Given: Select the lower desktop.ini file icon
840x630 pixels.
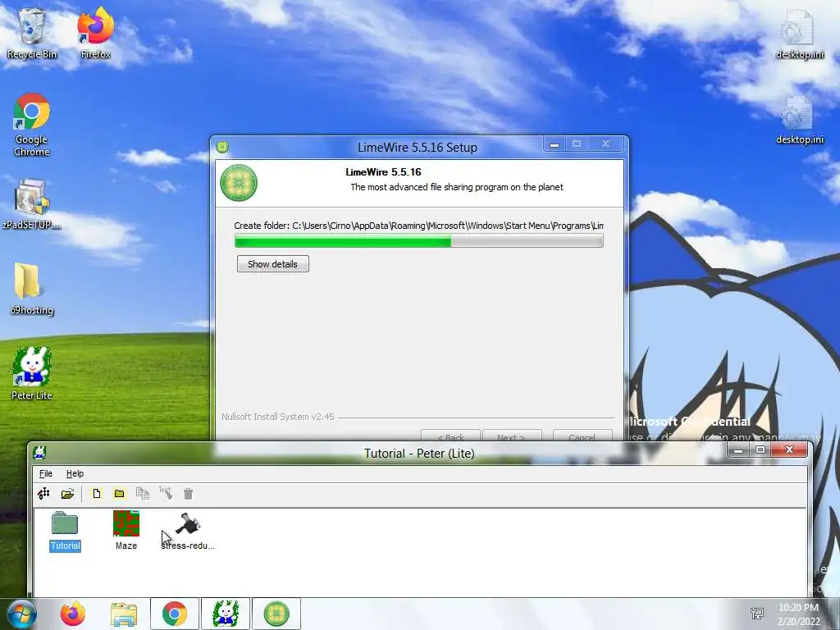Looking at the screenshot, I should (799, 120).
